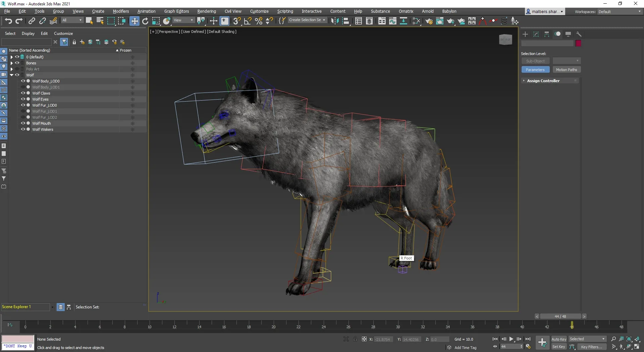Expand the Assign Controller rollout
644x352 pixels.
[524, 80]
